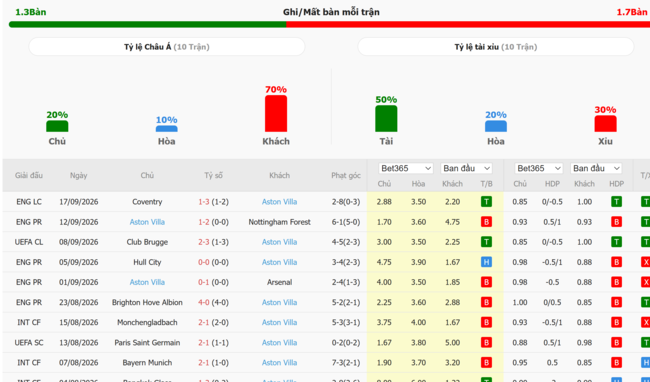
Task: Click the score 1-3 (1-2) in Coventry row
Action: (213, 202)
